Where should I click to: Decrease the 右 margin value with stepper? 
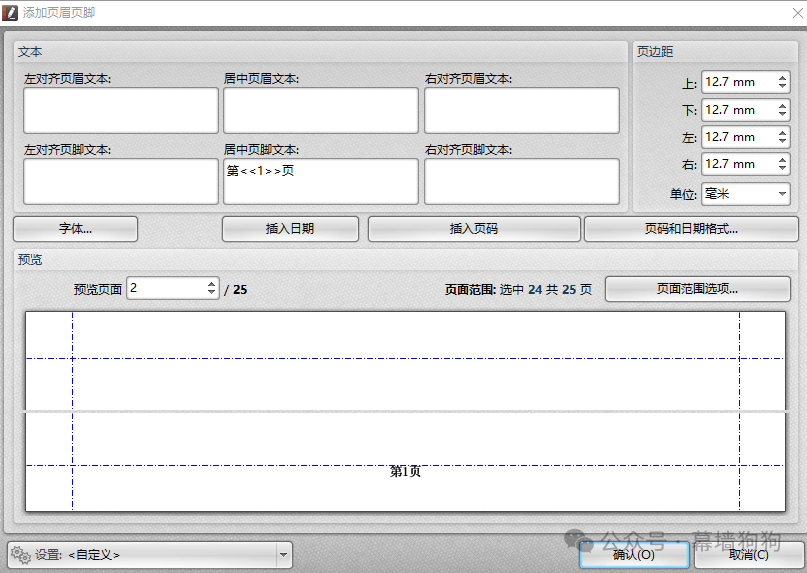[x=782, y=168]
